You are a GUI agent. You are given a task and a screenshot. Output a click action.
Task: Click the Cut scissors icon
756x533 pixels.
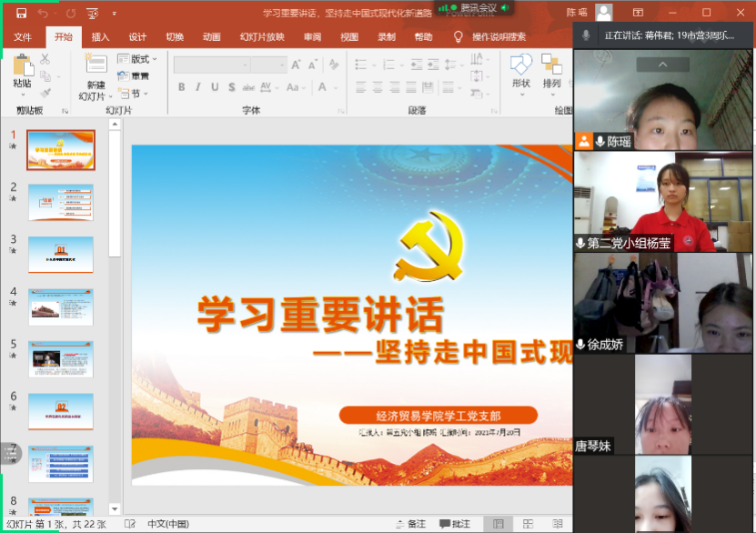pos(45,59)
